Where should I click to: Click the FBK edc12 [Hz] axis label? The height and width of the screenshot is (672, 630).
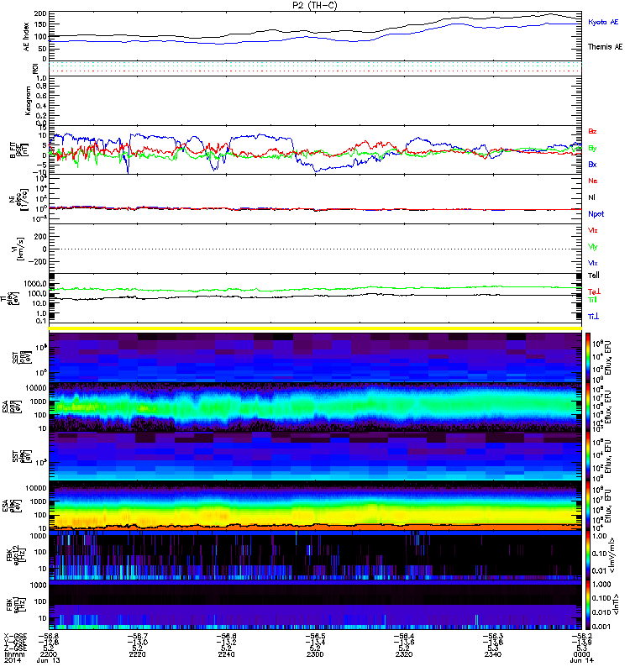14,556
